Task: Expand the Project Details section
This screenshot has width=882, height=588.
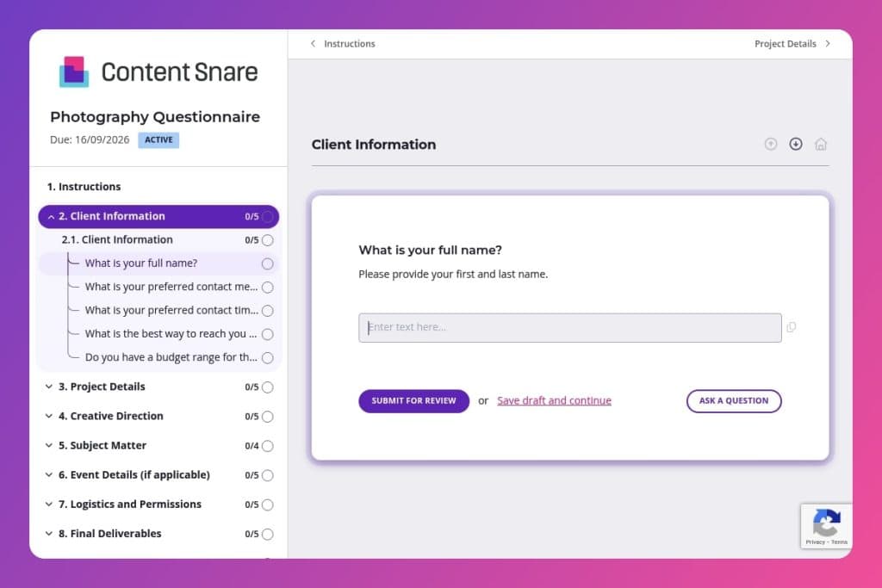Action: 49,387
